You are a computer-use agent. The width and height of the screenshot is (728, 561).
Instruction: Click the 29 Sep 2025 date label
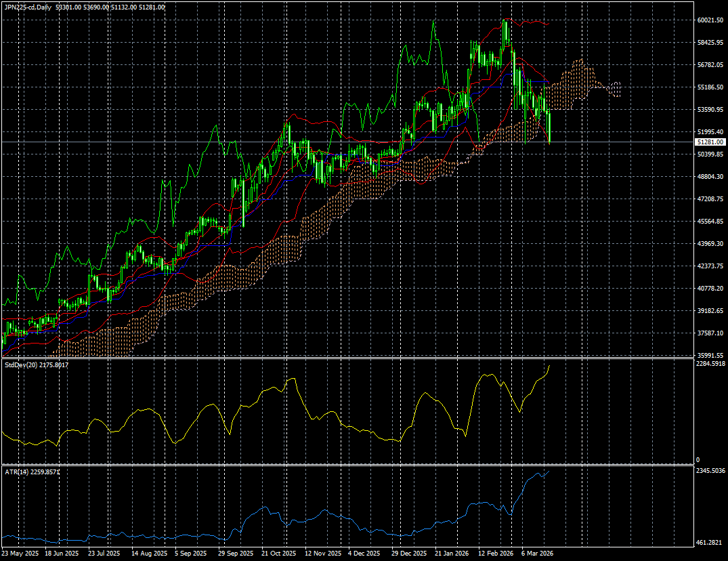click(237, 554)
